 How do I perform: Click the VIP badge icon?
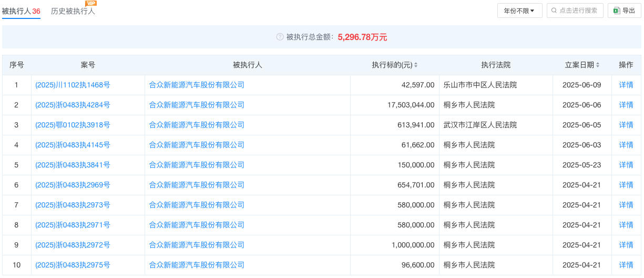pyautogui.click(x=91, y=3)
